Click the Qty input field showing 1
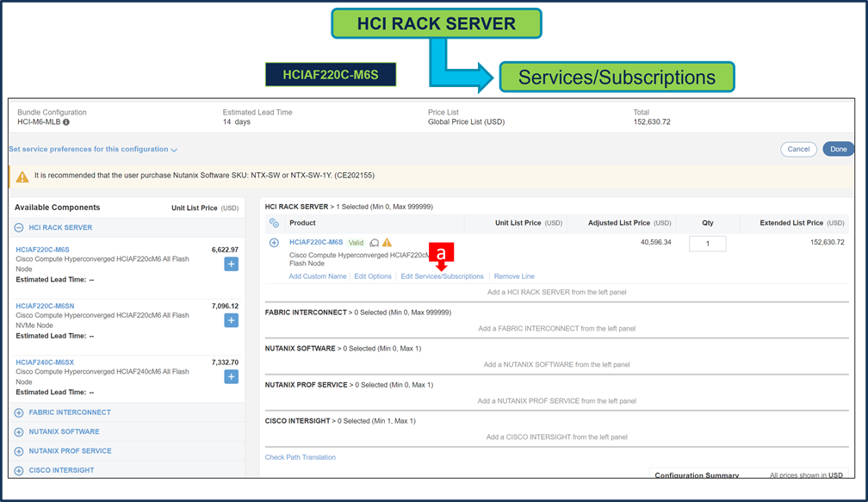Image resolution: width=868 pixels, height=502 pixels. click(708, 244)
